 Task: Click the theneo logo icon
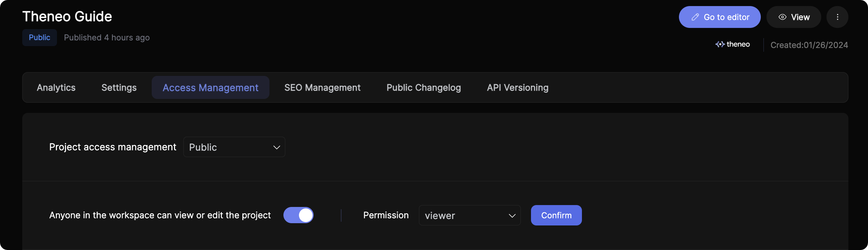pos(720,44)
